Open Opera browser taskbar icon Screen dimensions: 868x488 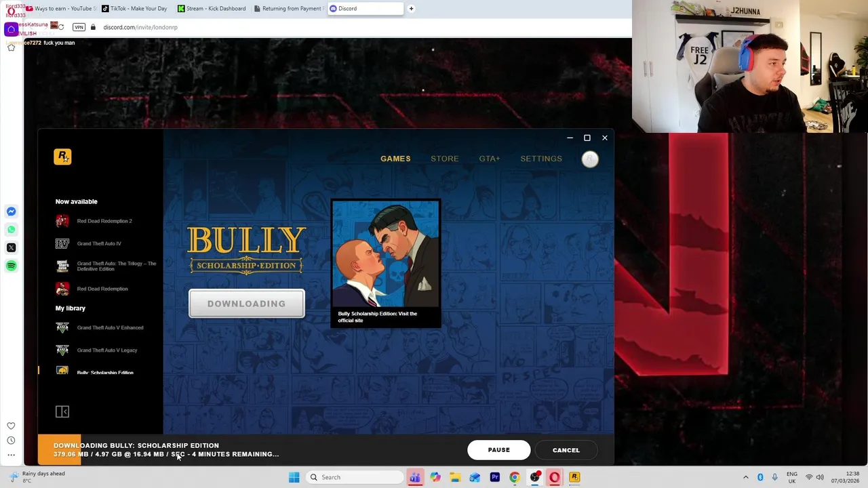[555, 477]
